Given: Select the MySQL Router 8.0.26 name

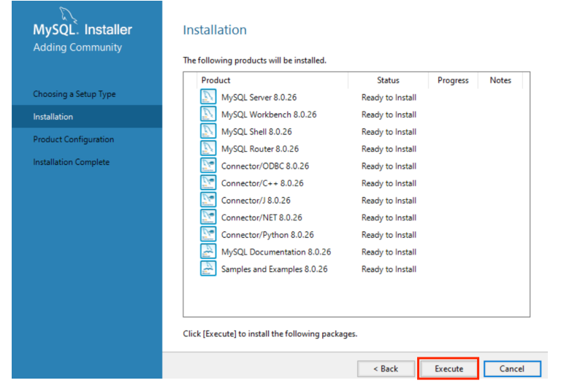Looking at the screenshot, I should click(260, 149).
